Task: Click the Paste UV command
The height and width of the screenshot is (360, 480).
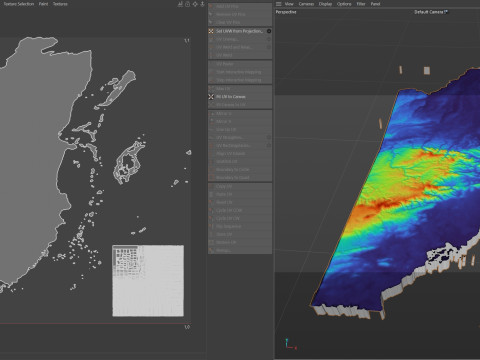Action: pyautogui.click(x=240, y=194)
